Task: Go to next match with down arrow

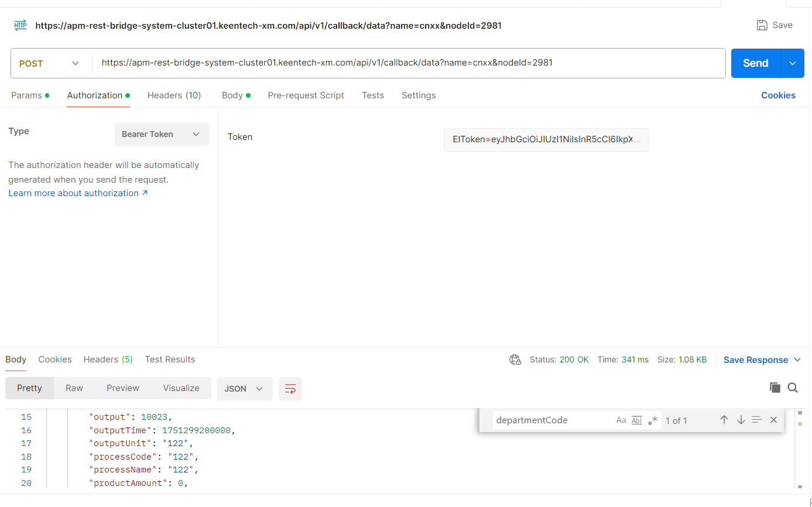Action: tap(741, 420)
